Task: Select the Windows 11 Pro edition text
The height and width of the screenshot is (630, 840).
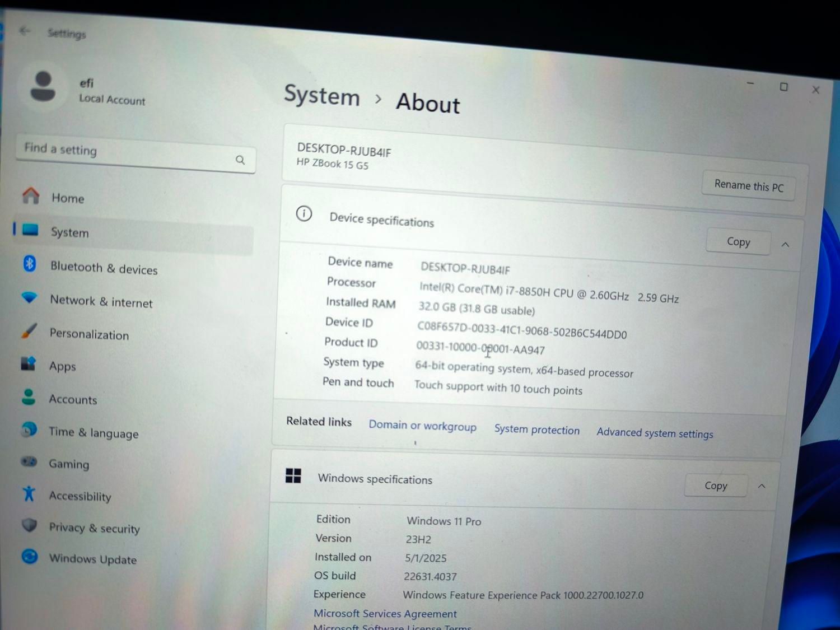Action: [x=444, y=521]
